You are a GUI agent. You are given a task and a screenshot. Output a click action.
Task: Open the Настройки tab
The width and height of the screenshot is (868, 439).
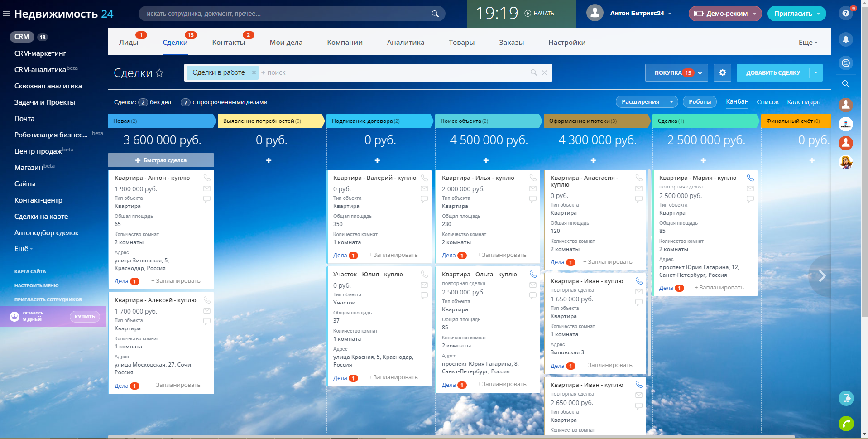click(x=567, y=43)
